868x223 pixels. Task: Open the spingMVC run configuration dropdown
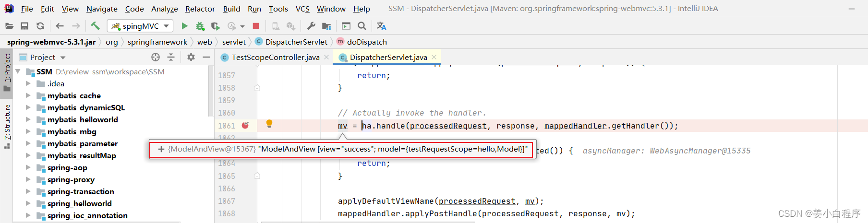point(140,26)
